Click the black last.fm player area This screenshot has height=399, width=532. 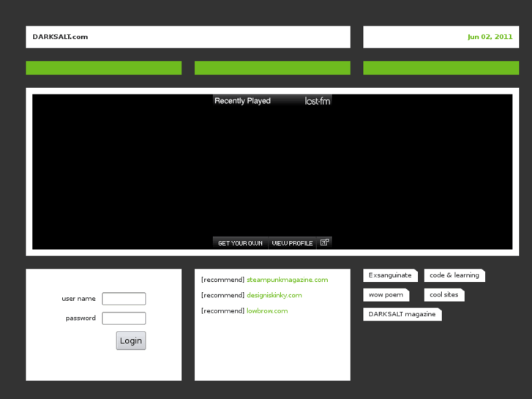[x=272, y=171]
